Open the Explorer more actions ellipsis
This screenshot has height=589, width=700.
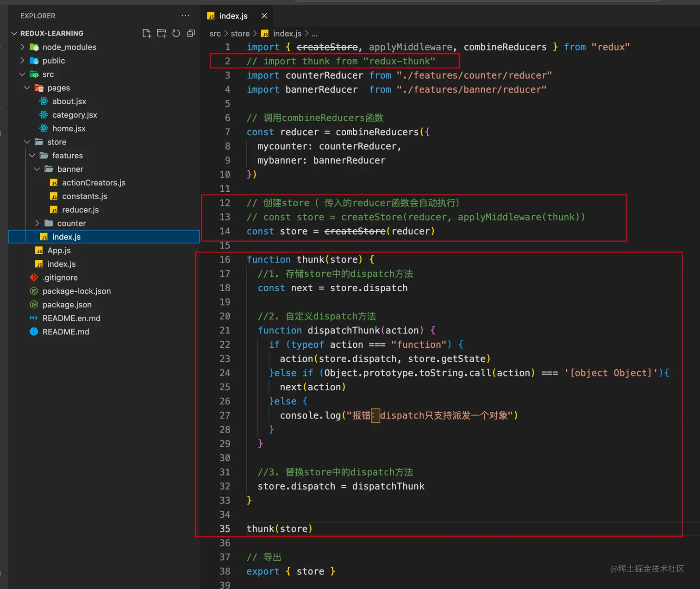tap(186, 16)
